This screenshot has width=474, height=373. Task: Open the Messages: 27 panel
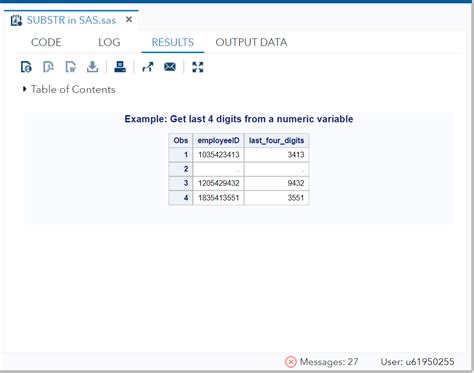coord(329,362)
